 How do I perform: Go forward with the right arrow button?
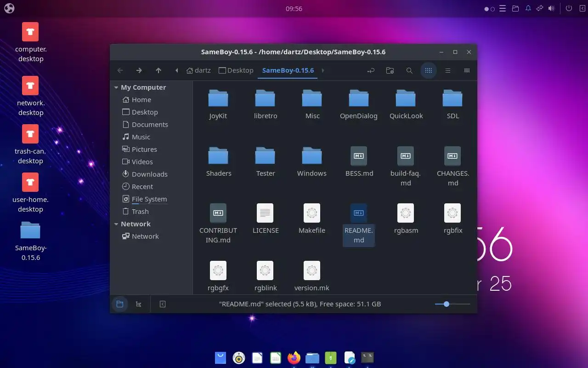pyautogui.click(x=139, y=70)
